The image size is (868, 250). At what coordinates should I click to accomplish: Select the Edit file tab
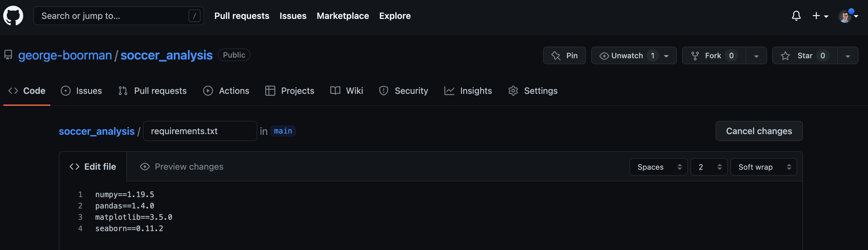pyautogui.click(x=93, y=167)
